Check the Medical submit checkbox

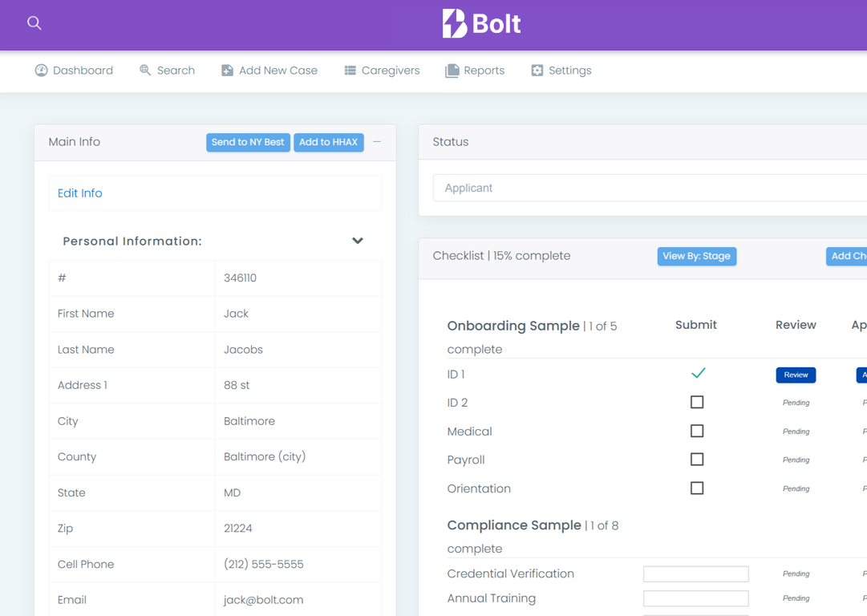click(696, 431)
